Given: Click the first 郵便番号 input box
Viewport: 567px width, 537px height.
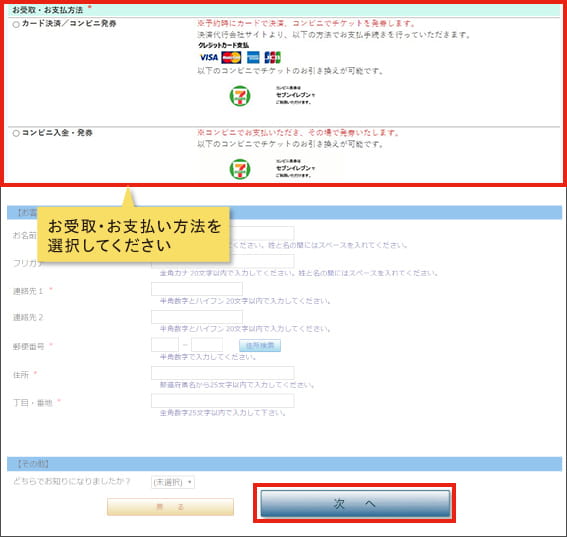Looking at the screenshot, I should (x=165, y=345).
